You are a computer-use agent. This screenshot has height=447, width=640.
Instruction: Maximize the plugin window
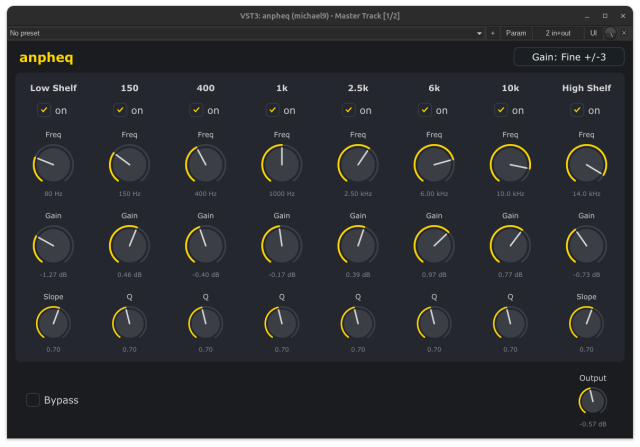click(x=605, y=16)
